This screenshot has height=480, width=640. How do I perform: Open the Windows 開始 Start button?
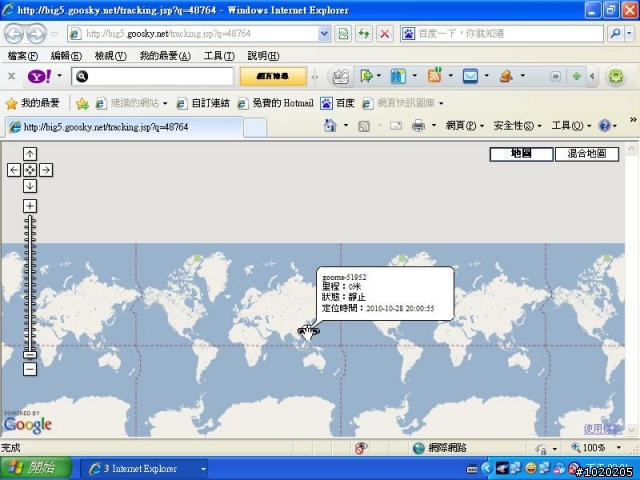coord(36,468)
